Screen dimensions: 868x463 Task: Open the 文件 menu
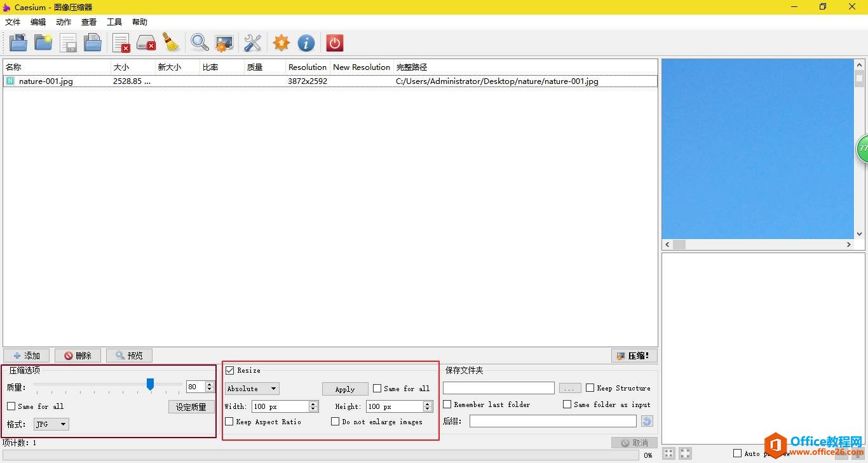point(13,22)
